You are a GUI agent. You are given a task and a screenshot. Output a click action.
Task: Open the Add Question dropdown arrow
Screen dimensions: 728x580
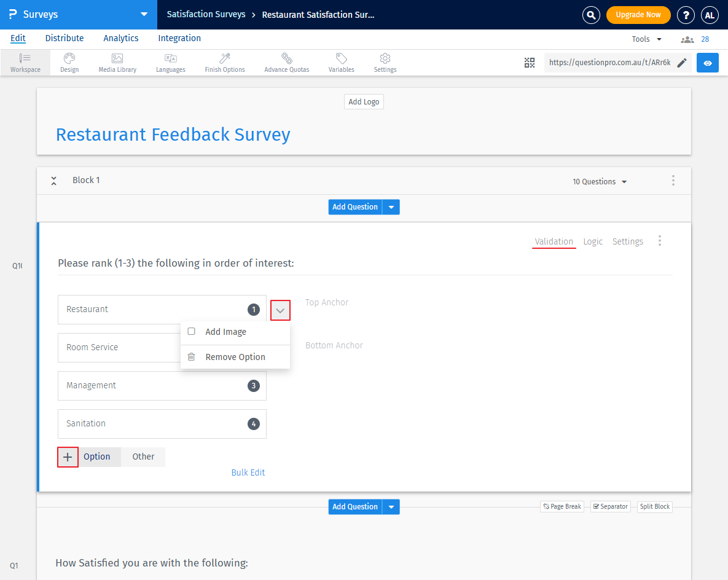pyautogui.click(x=391, y=207)
